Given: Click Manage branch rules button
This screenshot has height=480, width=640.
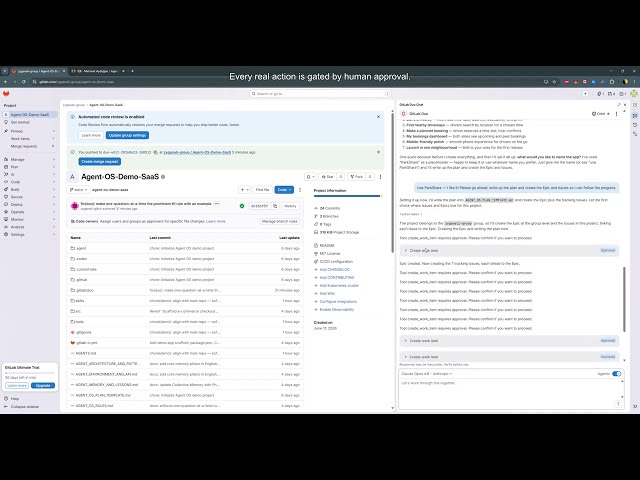Looking at the screenshot, I should point(280,221).
